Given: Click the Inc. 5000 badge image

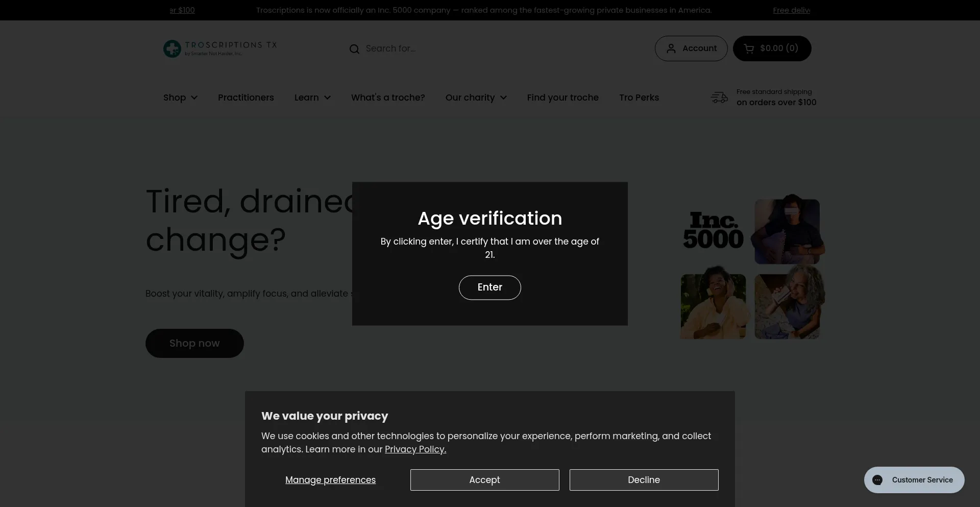Looking at the screenshot, I should tap(713, 231).
